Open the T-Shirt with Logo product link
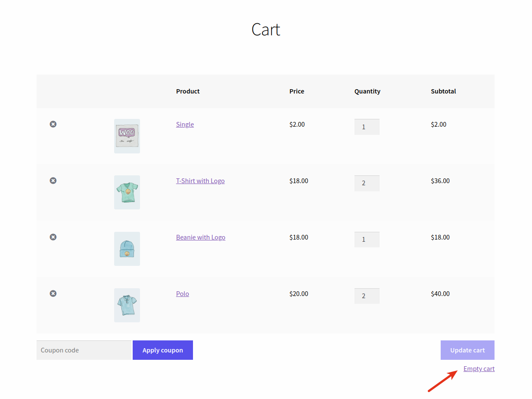The height and width of the screenshot is (399, 532). pos(200,181)
